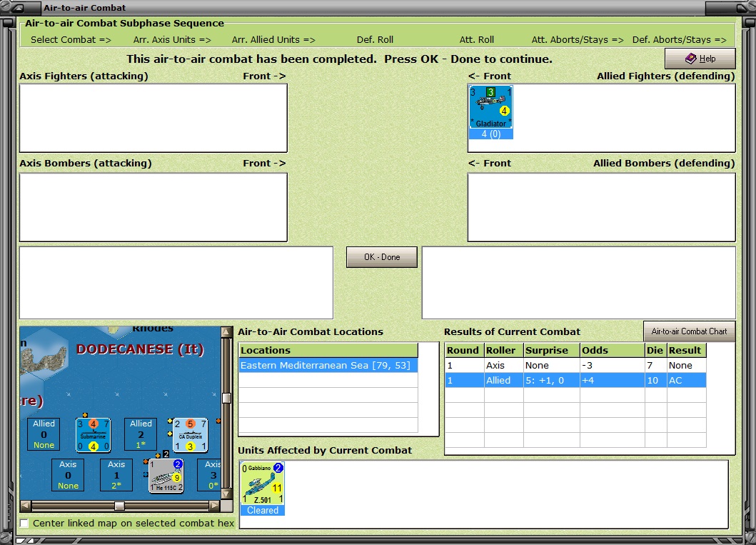Click the mini map scroll up arrow
756x545 pixels.
(x=226, y=332)
